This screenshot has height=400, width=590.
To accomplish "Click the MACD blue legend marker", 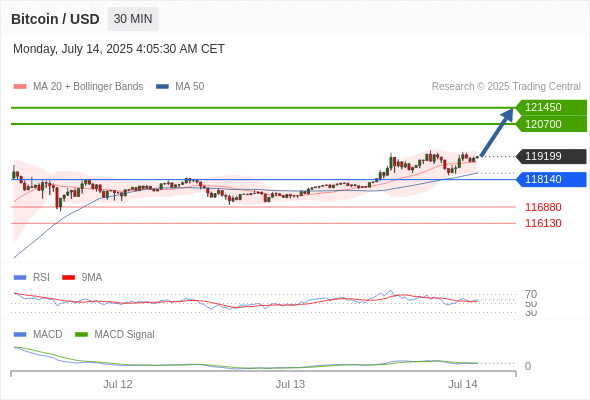I will (20, 334).
